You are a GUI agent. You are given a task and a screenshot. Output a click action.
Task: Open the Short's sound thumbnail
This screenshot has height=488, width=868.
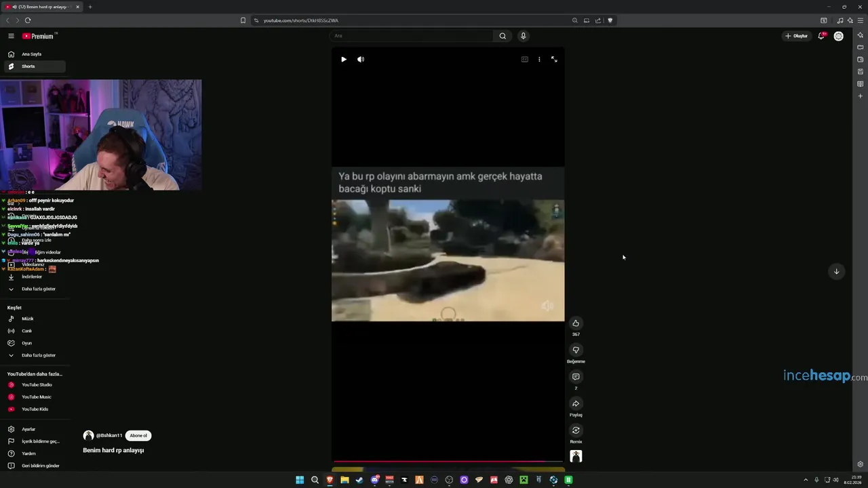coord(576,456)
